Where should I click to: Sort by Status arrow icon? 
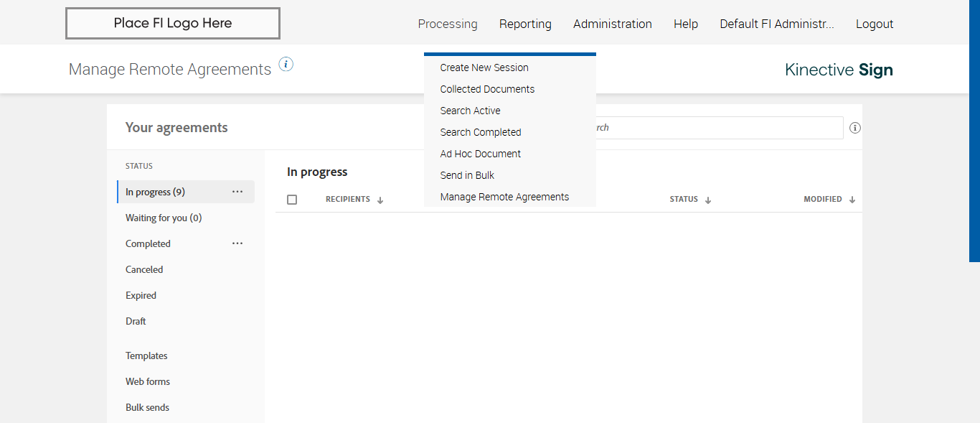pyautogui.click(x=708, y=200)
